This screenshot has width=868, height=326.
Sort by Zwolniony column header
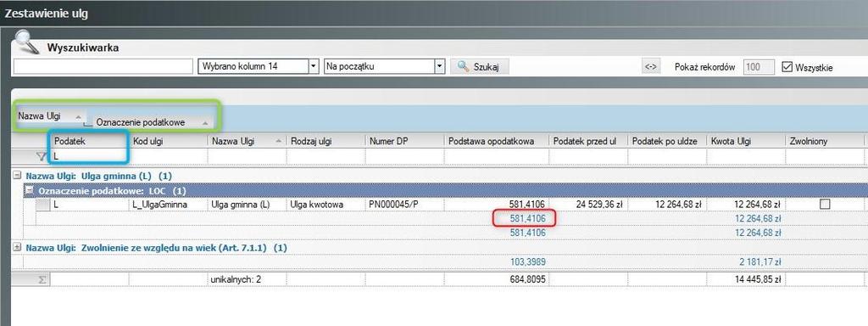tap(825, 142)
